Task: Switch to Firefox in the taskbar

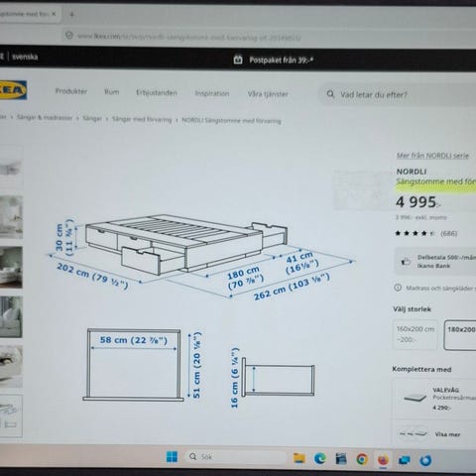Action: tap(383, 460)
